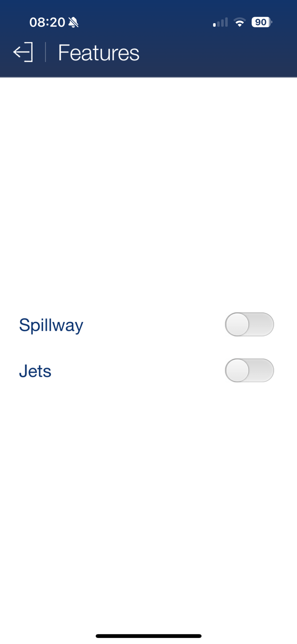This screenshot has width=297, height=644.
Task: Tap the Features page title
Action: point(99,52)
